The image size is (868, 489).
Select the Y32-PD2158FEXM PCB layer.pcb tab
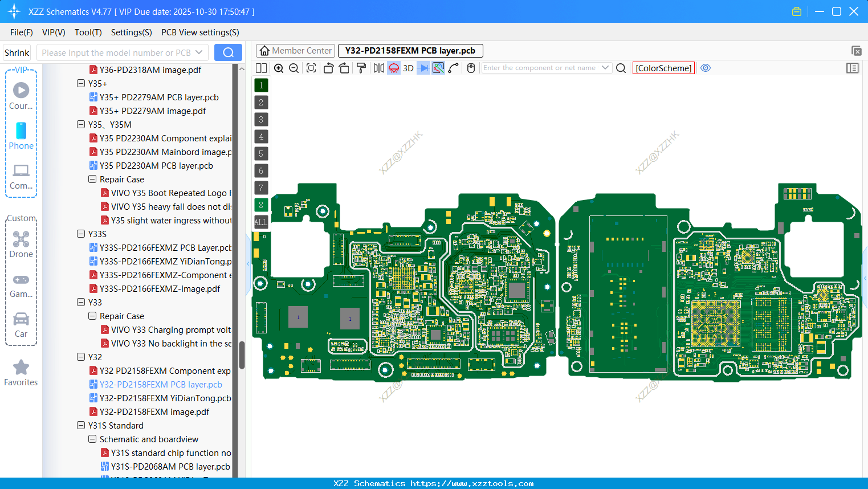pyautogui.click(x=410, y=51)
